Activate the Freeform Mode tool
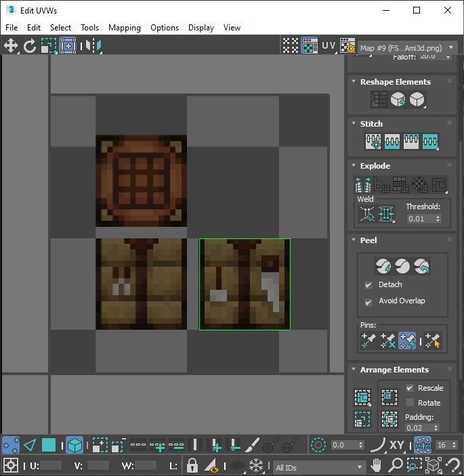 point(68,46)
